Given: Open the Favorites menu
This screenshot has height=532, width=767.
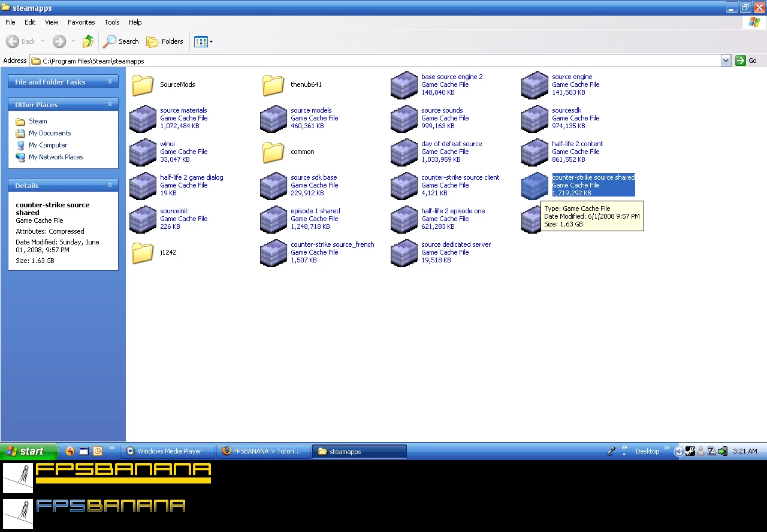Looking at the screenshot, I should point(81,22).
